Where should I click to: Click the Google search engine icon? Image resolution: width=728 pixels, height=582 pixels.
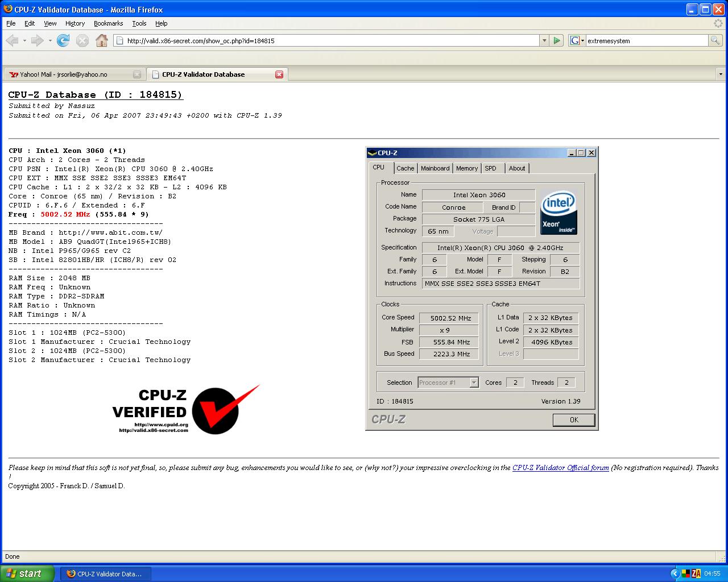(574, 40)
